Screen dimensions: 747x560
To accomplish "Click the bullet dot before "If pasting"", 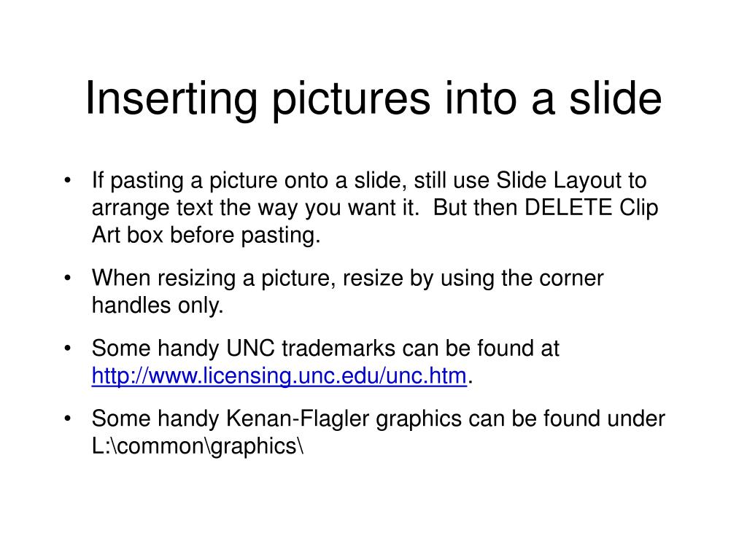I will (67, 181).
